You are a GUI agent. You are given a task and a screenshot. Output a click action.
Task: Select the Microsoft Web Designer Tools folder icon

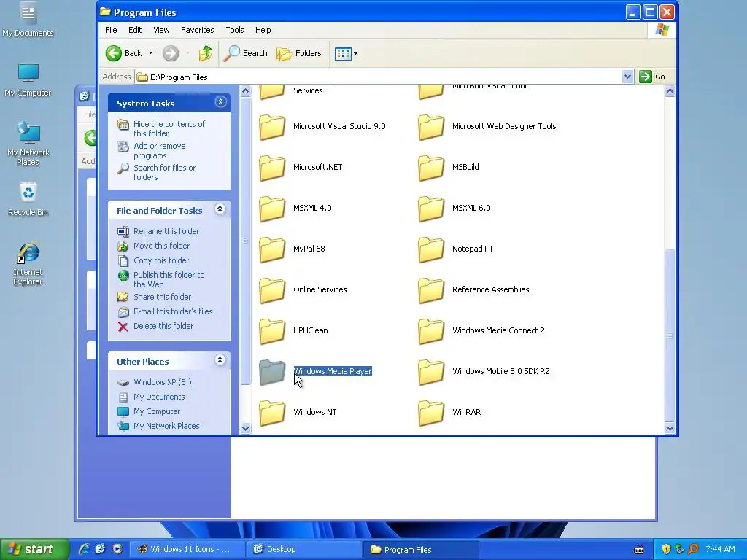click(x=431, y=127)
